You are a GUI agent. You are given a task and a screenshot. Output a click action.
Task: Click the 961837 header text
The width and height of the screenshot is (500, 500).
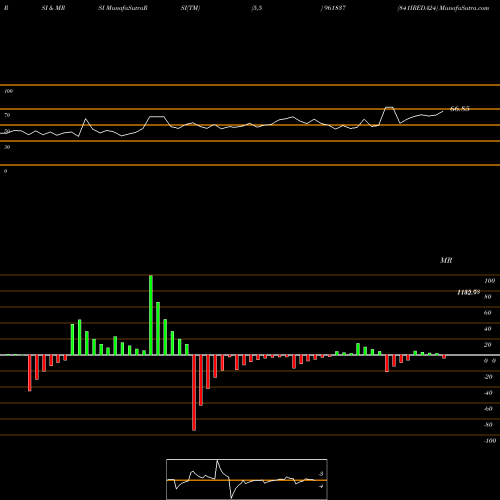click(334, 8)
